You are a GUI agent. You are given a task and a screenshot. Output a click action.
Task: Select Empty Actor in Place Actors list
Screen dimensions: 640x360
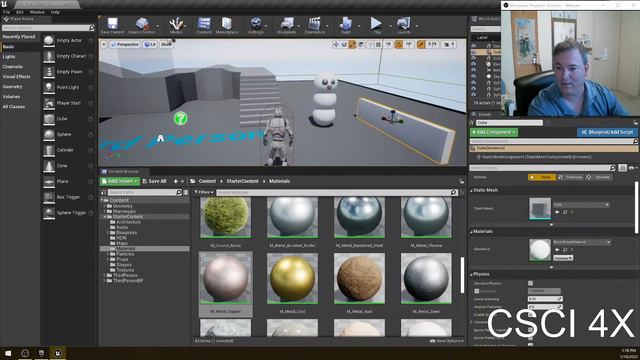click(x=68, y=40)
